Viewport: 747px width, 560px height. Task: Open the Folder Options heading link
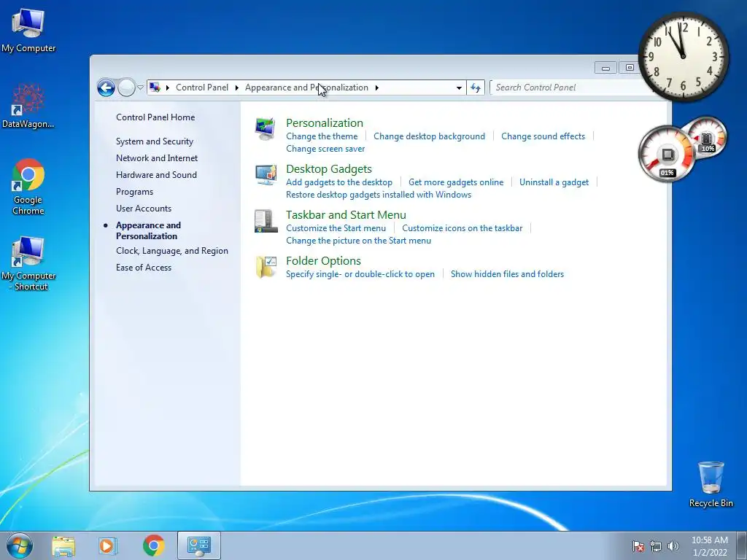323,261
